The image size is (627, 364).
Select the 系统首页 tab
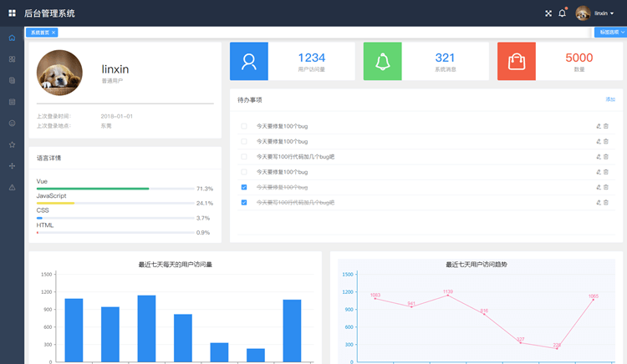click(39, 33)
